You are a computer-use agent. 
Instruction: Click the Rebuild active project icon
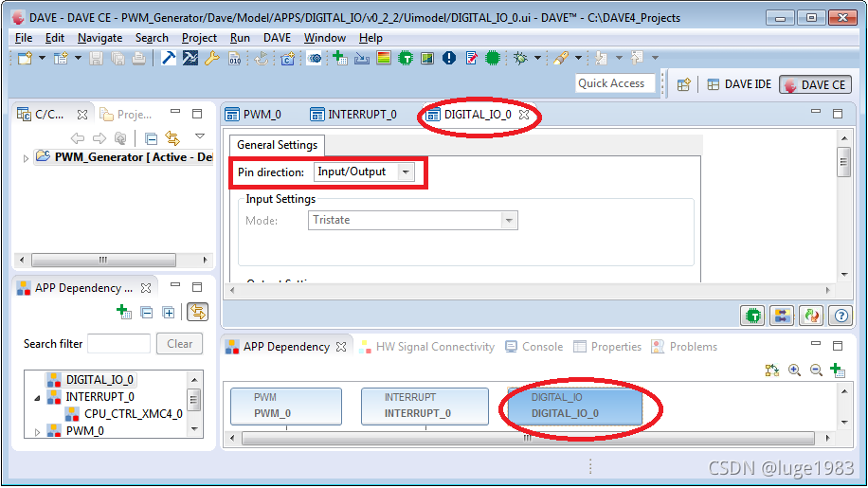click(x=190, y=58)
